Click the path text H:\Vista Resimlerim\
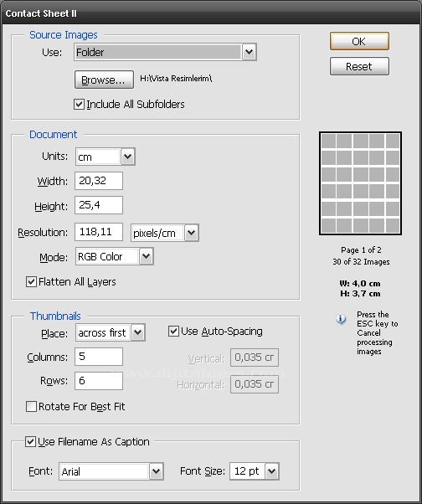The image size is (422, 504). click(176, 79)
